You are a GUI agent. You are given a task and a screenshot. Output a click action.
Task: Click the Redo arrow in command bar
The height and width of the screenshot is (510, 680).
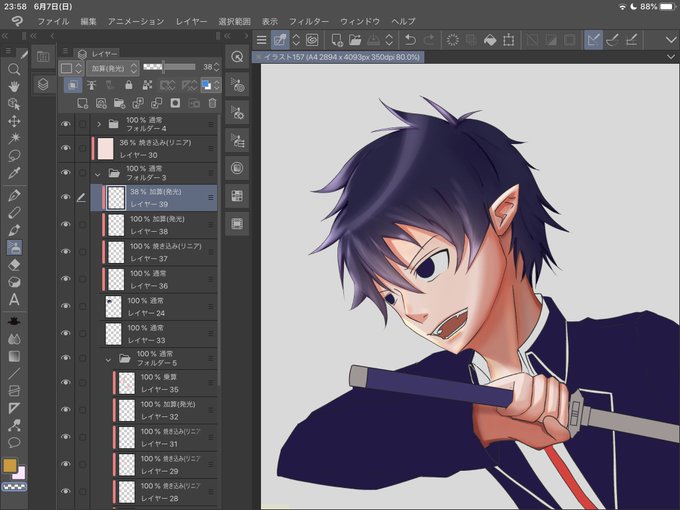[x=429, y=40]
